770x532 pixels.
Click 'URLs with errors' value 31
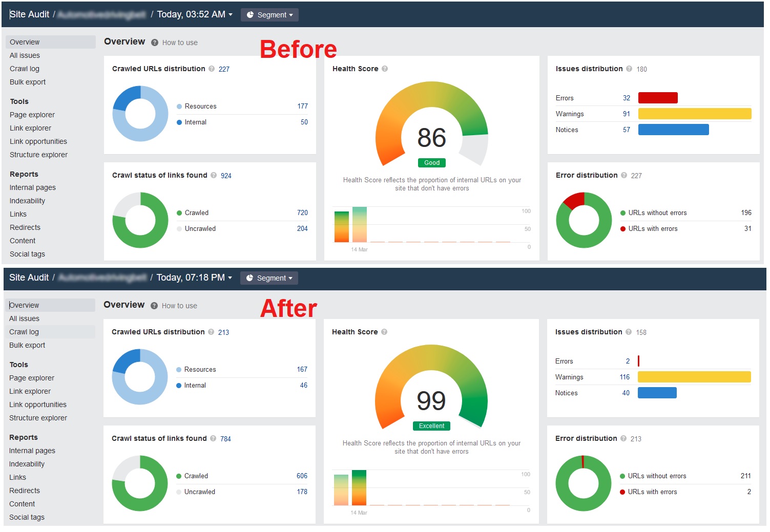[x=748, y=228]
